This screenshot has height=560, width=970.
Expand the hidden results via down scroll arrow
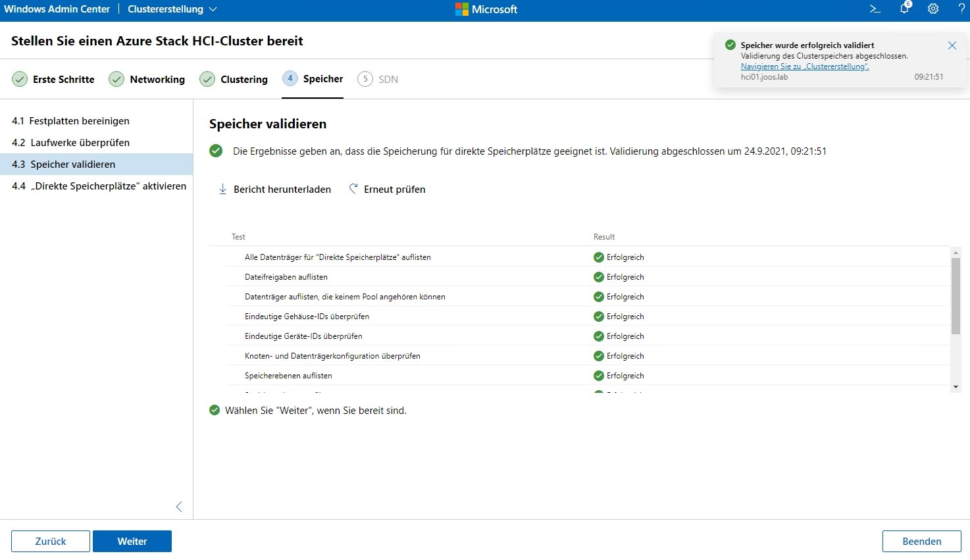tap(956, 387)
